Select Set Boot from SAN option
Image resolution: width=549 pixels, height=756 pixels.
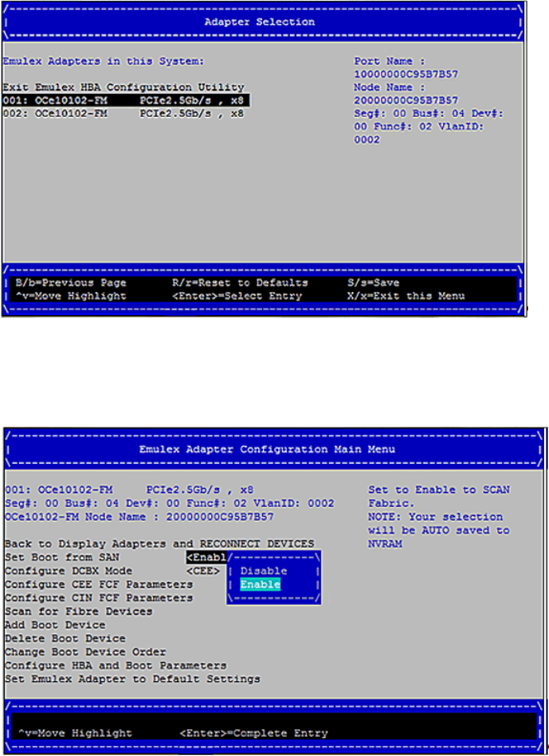point(62,557)
